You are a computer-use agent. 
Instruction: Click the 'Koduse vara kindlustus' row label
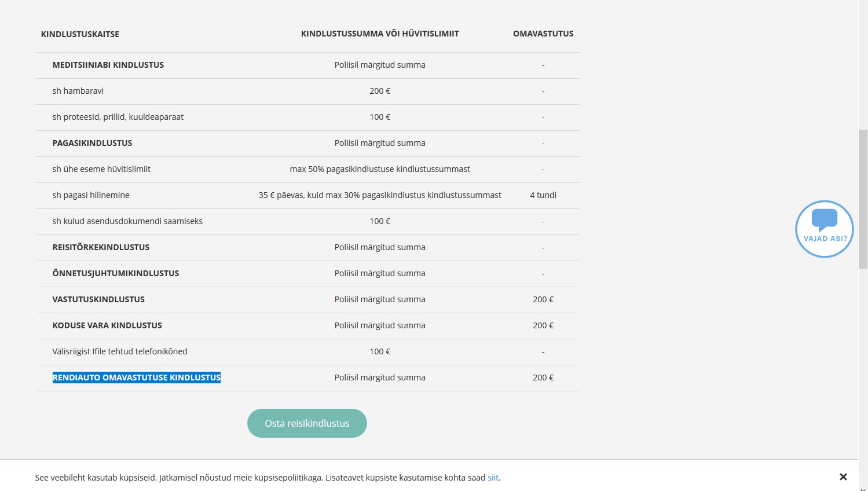click(107, 325)
